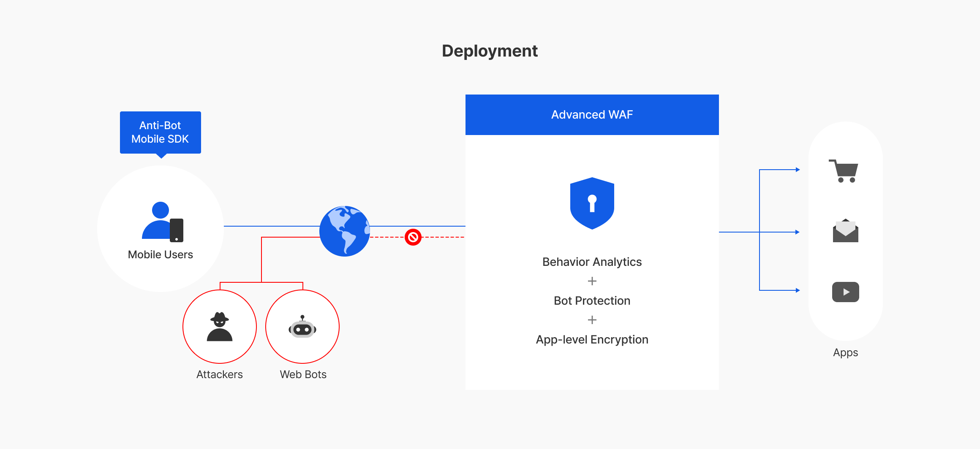
Task: Click the Anti-Bot Mobile SDK callout
Action: (160, 133)
